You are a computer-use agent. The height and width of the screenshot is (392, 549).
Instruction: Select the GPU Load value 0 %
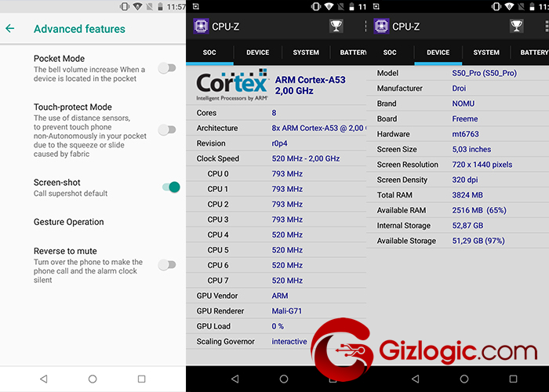coord(278,326)
